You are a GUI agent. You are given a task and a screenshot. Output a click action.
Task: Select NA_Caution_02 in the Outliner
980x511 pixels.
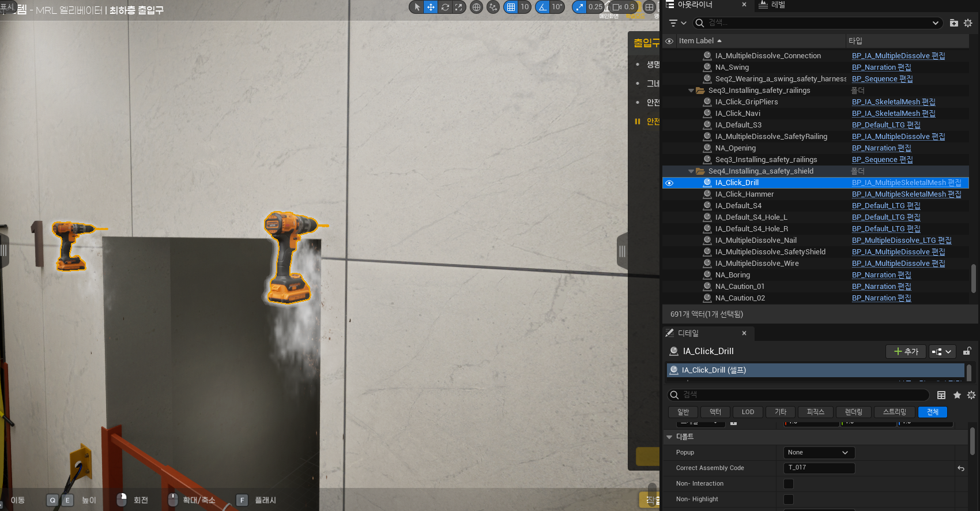pos(740,298)
